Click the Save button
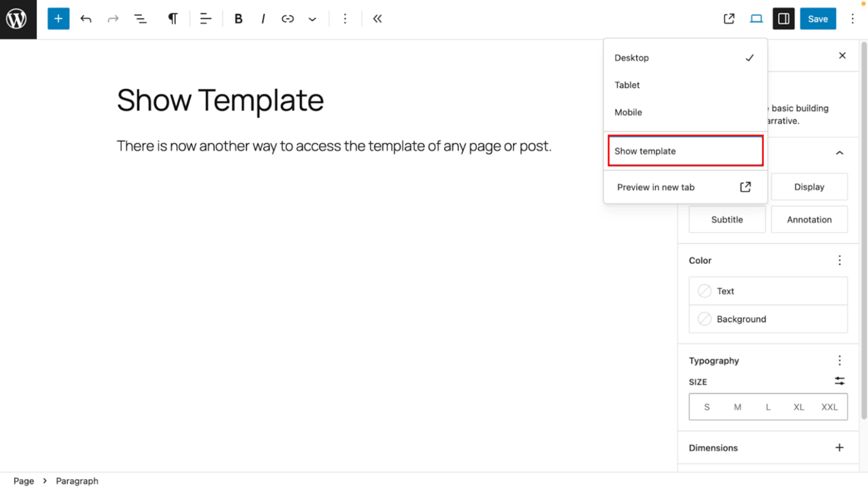 point(818,18)
